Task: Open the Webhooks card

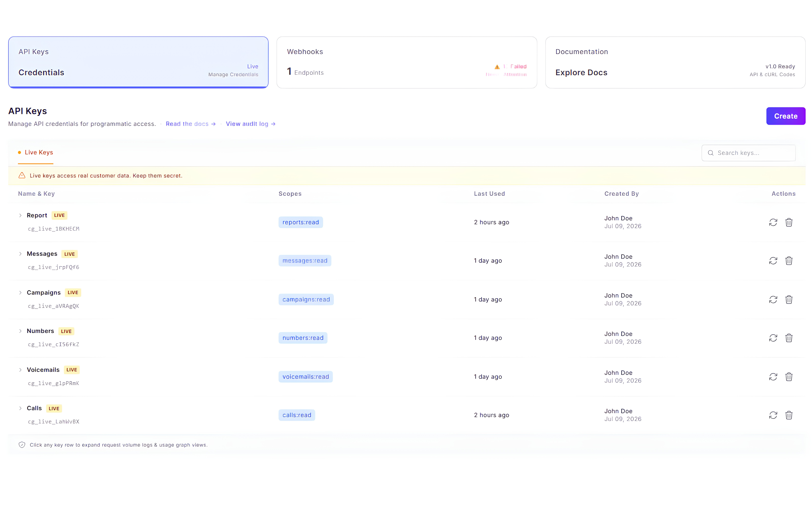Action: (407, 62)
